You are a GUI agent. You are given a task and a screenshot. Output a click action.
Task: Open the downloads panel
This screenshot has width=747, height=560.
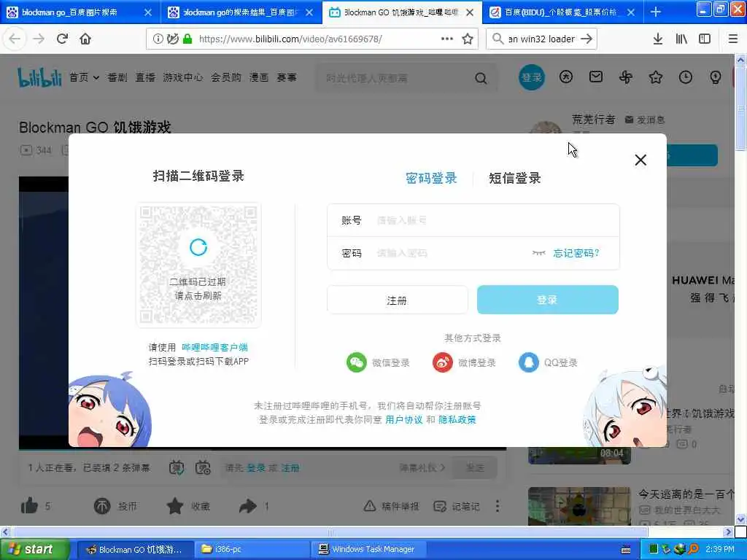(657, 39)
